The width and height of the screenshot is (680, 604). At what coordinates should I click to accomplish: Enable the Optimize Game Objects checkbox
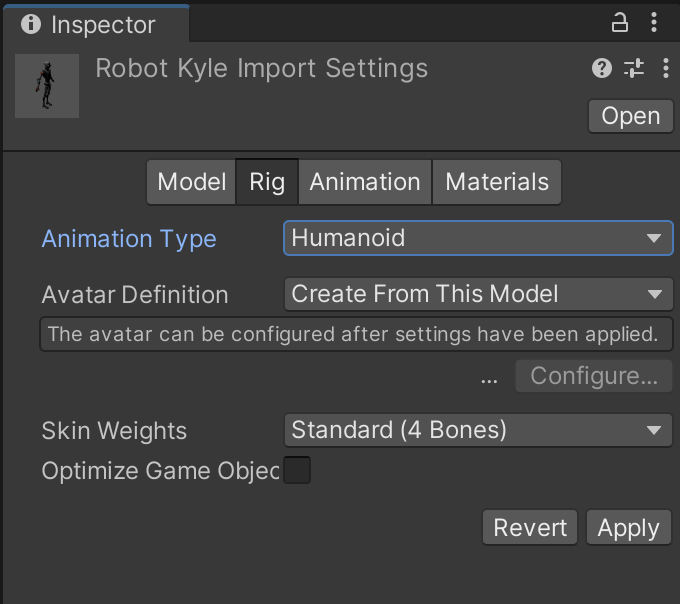pyautogui.click(x=297, y=470)
